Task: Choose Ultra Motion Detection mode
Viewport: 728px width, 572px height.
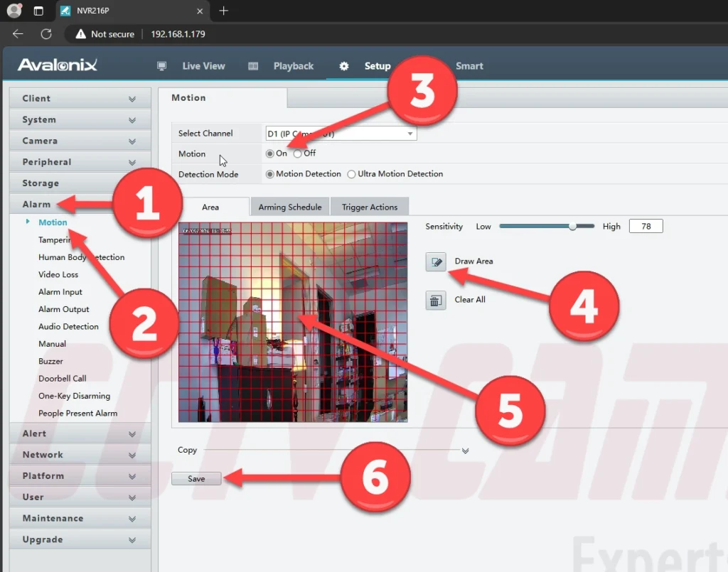Action: [x=351, y=174]
